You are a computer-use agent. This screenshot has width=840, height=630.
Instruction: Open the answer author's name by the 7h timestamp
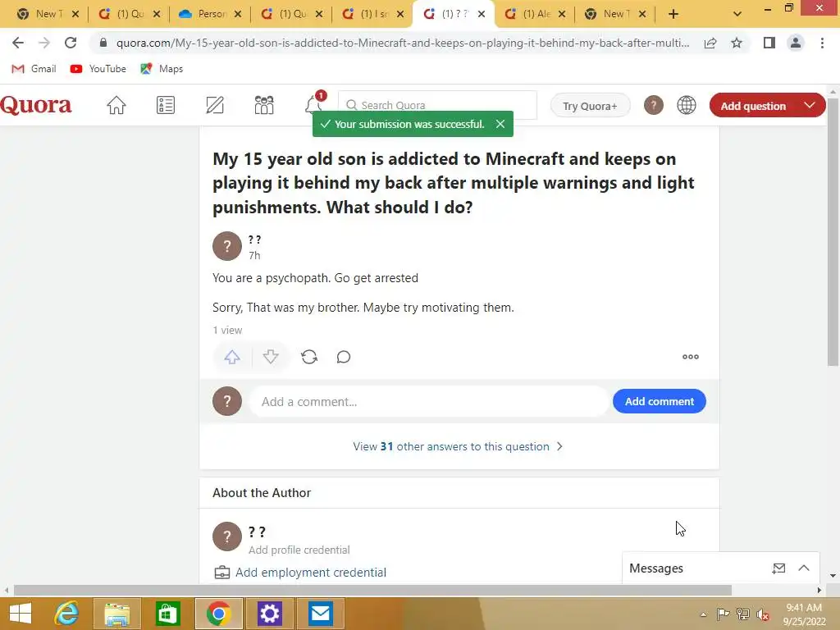tap(254, 240)
